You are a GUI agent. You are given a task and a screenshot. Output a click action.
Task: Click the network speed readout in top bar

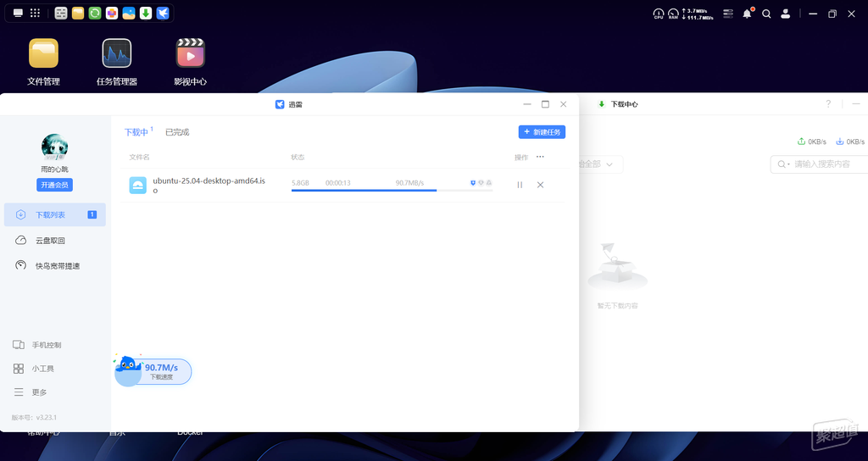(697, 14)
